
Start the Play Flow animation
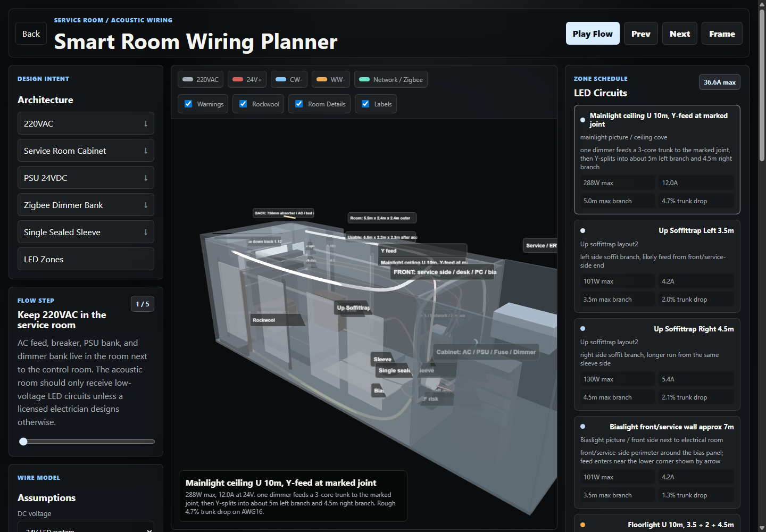tap(593, 34)
